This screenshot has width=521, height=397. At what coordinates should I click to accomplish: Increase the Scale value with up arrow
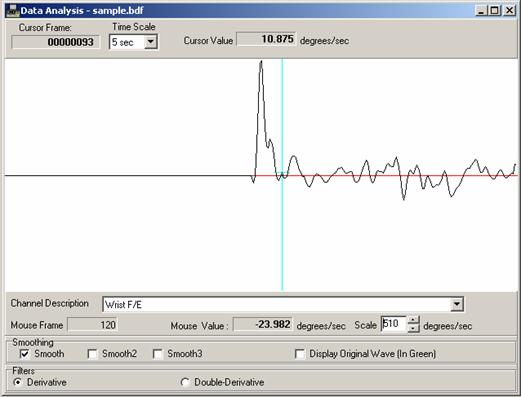pos(413,320)
